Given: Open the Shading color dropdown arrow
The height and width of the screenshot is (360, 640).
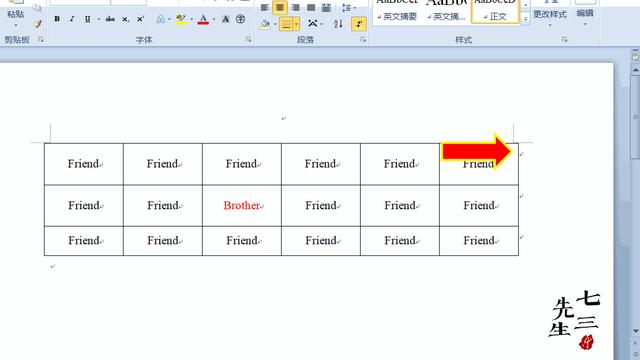Looking at the screenshot, I should tap(275, 24).
